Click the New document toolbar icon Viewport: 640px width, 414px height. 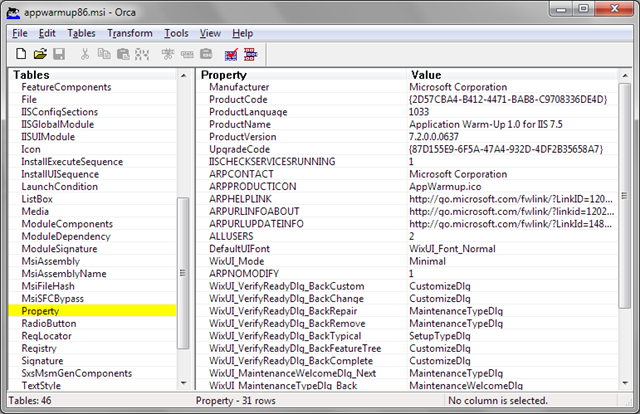pyautogui.click(x=21, y=54)
